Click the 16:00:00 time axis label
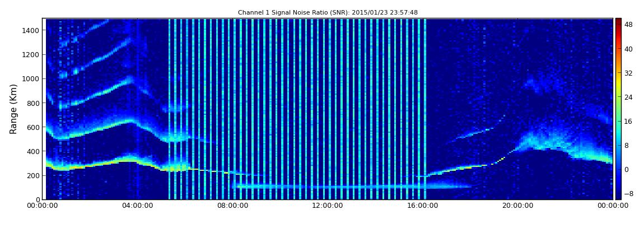The image size is (644, 228). point(423,206)
